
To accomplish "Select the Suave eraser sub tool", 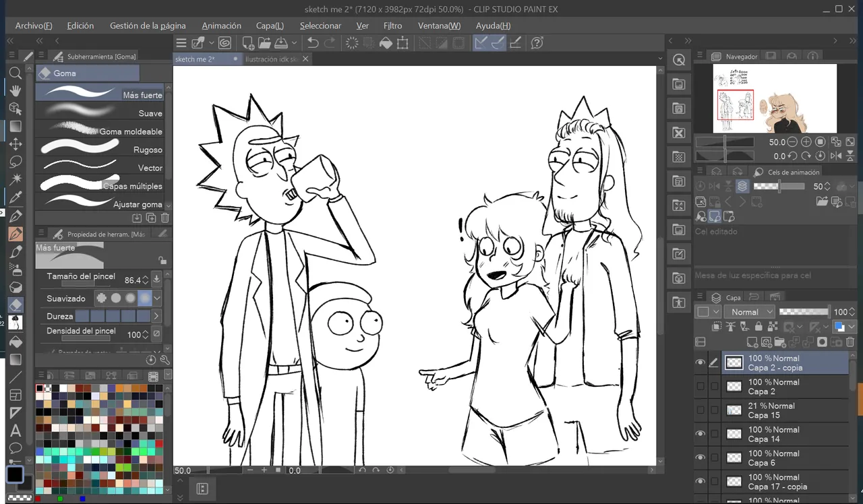I will pyautogui.click(x=100, y=112).
